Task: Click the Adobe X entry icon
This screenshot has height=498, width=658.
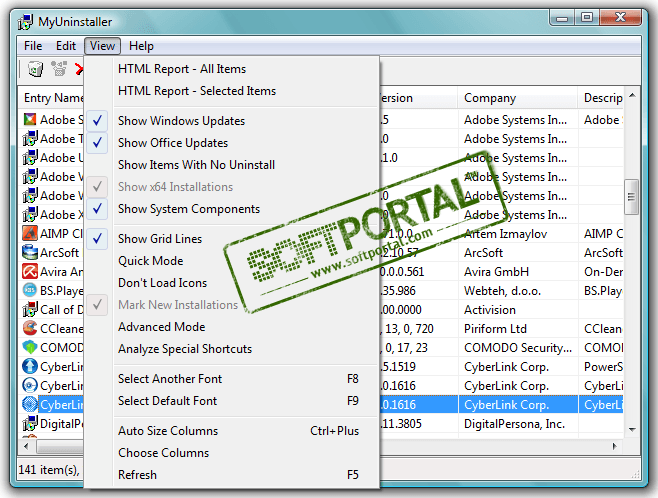Action: pos(30,214)
